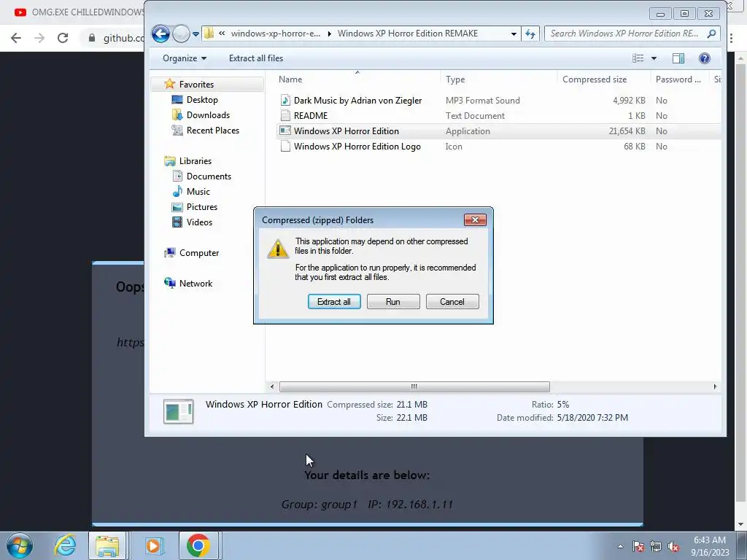Expand the address bar history dropdown
This screenshot has height=560, width=747.
(x=514, y=34)
